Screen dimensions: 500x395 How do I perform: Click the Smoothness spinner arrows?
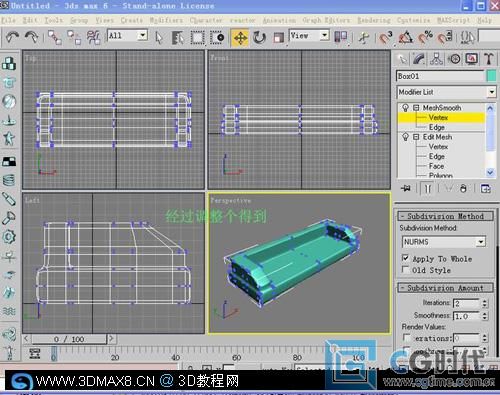point(485,316)
